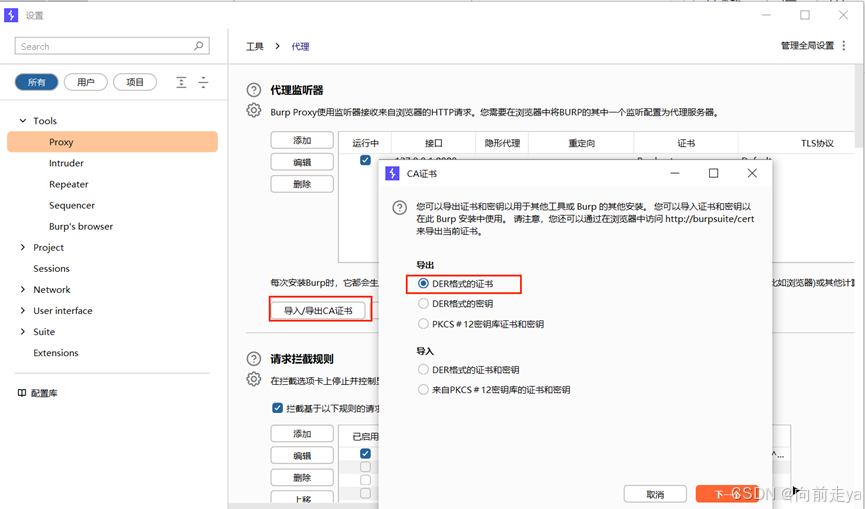
Task: Select 来自PKCS#12密钥库的证书和密钥 import option
Action: [423, 390]
